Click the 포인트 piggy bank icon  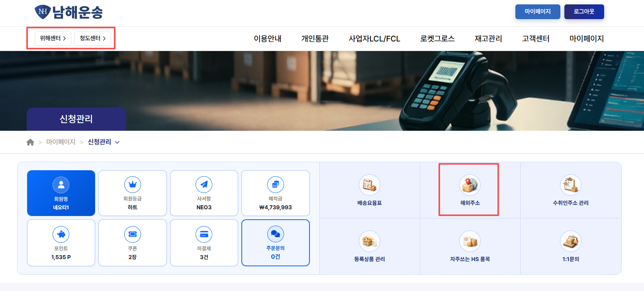(x=61, y=234)
